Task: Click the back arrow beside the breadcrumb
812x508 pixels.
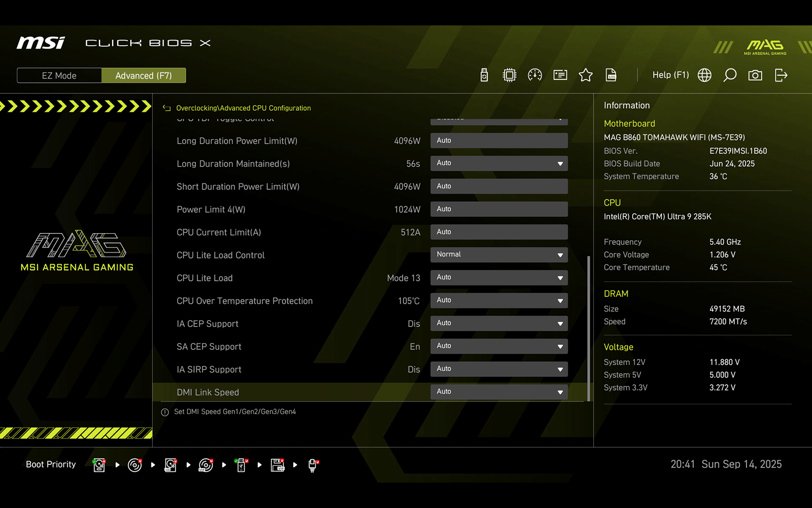Action: pyautogui.click(x=166, y=108)
